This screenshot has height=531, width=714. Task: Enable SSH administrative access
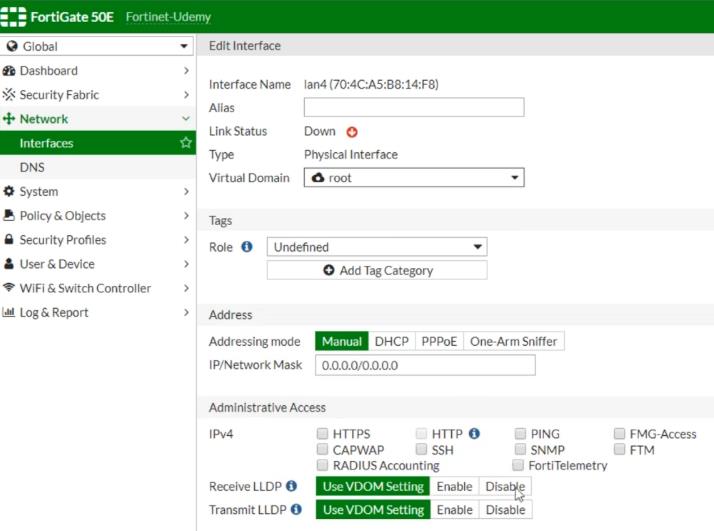[421, 449]
